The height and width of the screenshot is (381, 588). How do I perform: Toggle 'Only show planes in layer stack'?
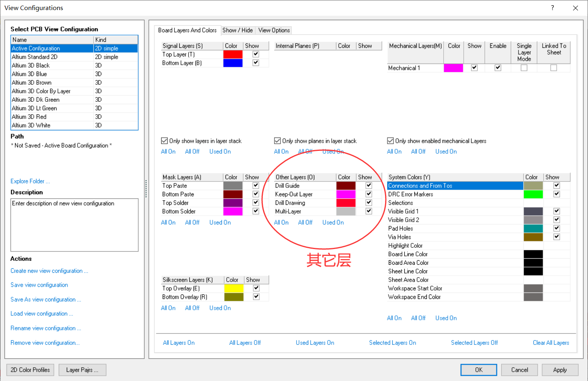point(277,141)
